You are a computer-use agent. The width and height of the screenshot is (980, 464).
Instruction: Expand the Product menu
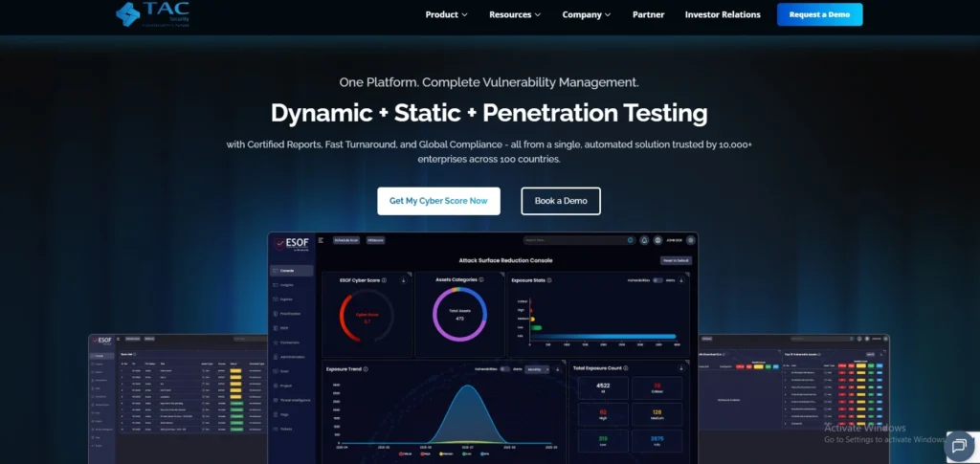point(446,14)
